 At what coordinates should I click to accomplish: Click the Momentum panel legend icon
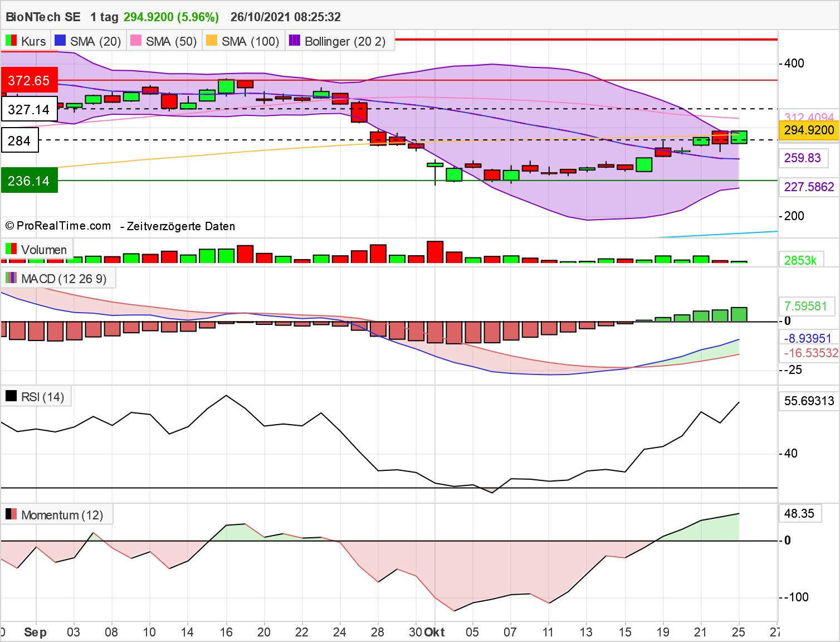[11, 514]
